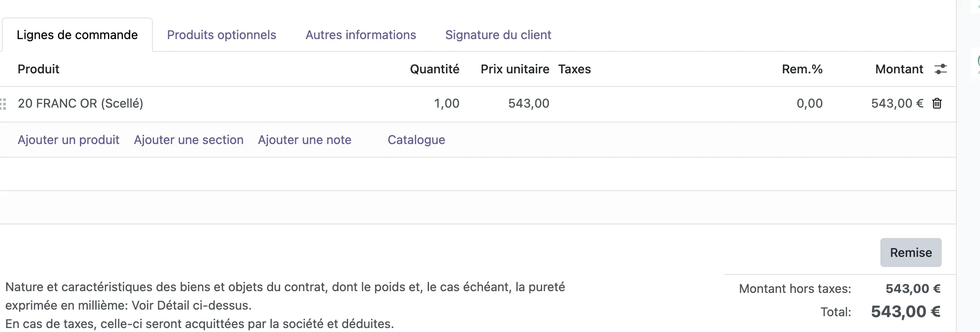Click the terms text starting with Nature et caractéristiques
The width and height of the screenshot is (980, 332).
[285, 305]
